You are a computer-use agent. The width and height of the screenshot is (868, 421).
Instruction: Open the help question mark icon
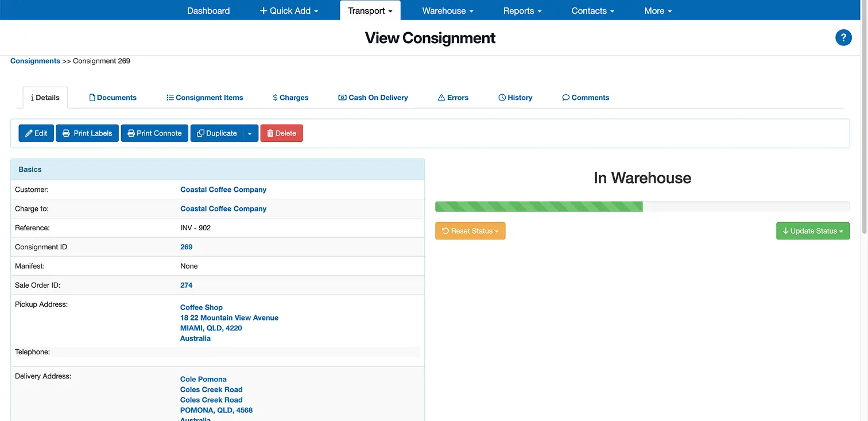(843, 37)
